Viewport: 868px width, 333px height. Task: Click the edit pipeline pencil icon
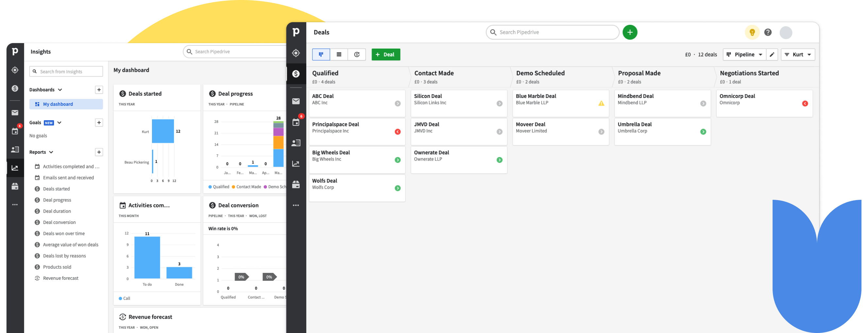(772, 55)
